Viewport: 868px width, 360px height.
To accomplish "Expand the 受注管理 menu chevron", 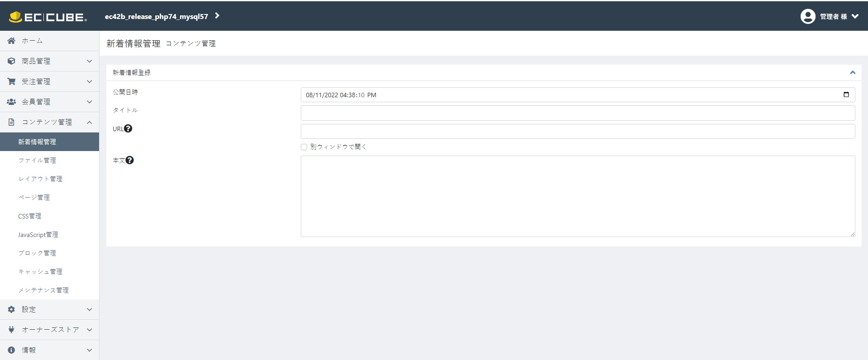I will point(90,81).
